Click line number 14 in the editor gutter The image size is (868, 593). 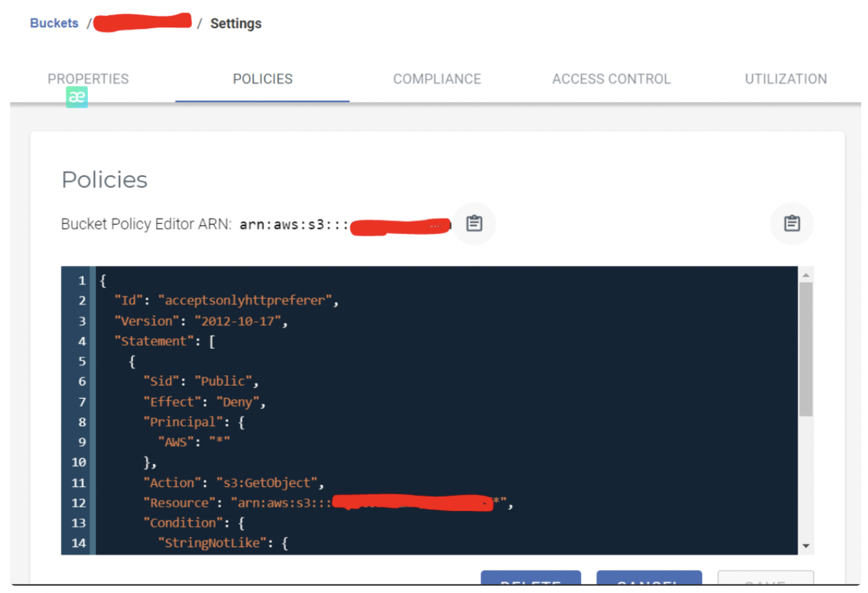point(79,543)
